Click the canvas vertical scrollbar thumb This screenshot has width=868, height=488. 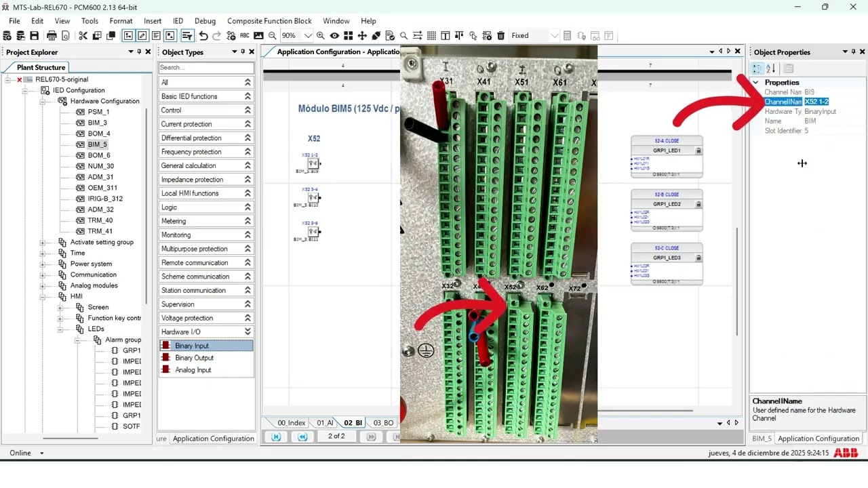click(737, 281)
